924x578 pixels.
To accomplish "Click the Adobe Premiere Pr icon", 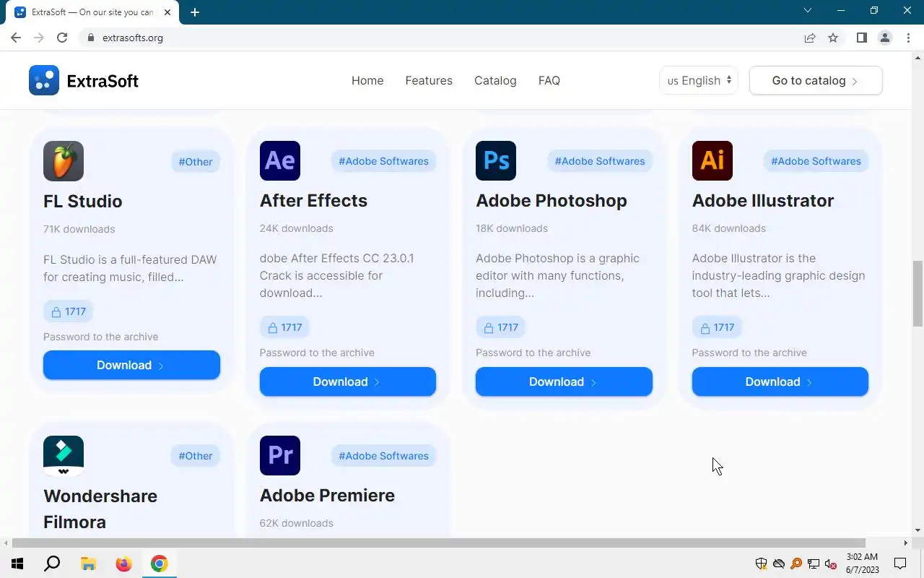I will pyautogui.click(x=280, y=455).
